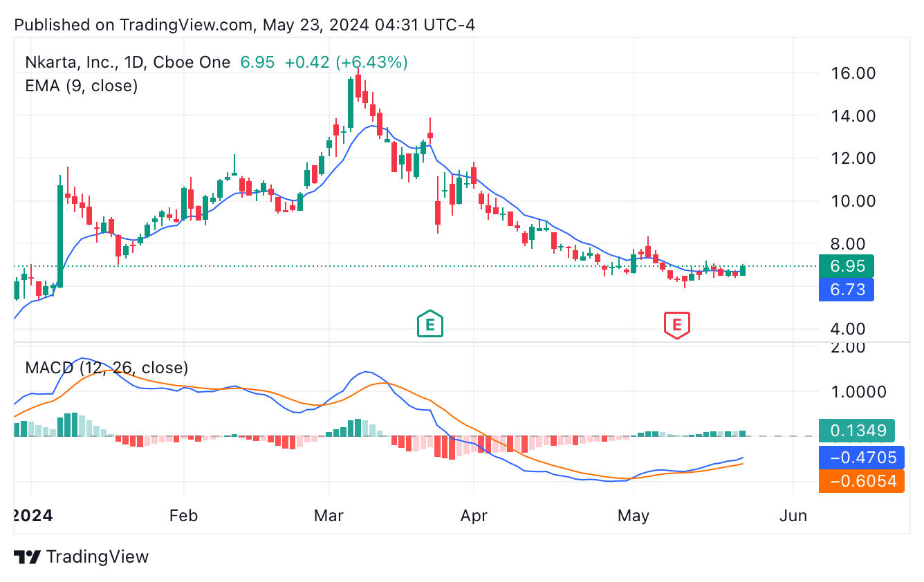924x582 pixels.
Task: Click the red earnings E marker
Action: pos(677,324)
